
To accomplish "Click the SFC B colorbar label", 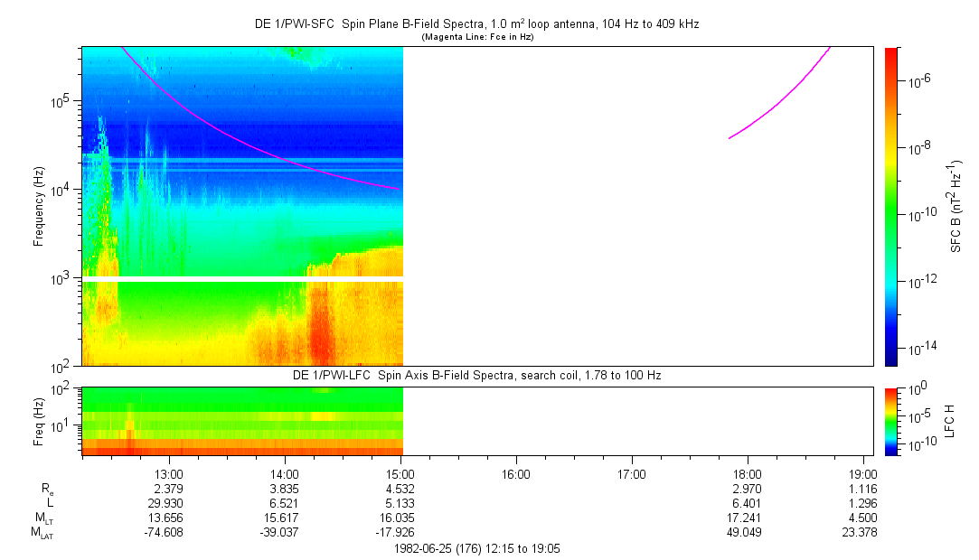I will (x=955, y=207).
